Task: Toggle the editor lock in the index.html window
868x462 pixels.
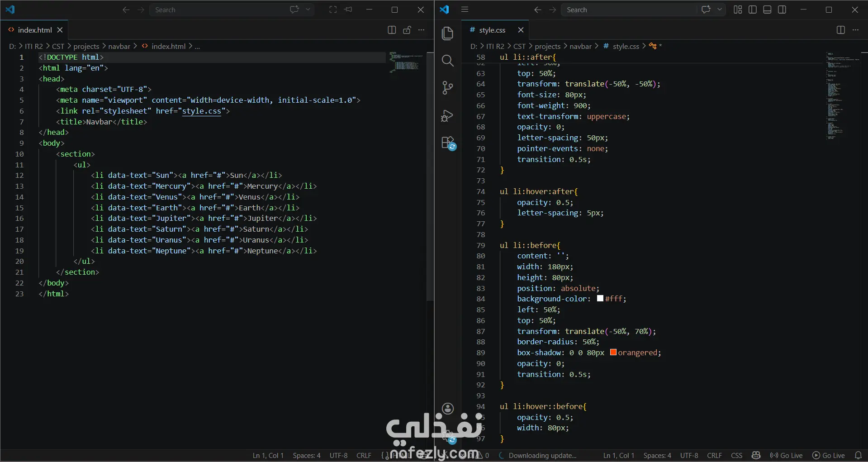Action: pos(407,30)
